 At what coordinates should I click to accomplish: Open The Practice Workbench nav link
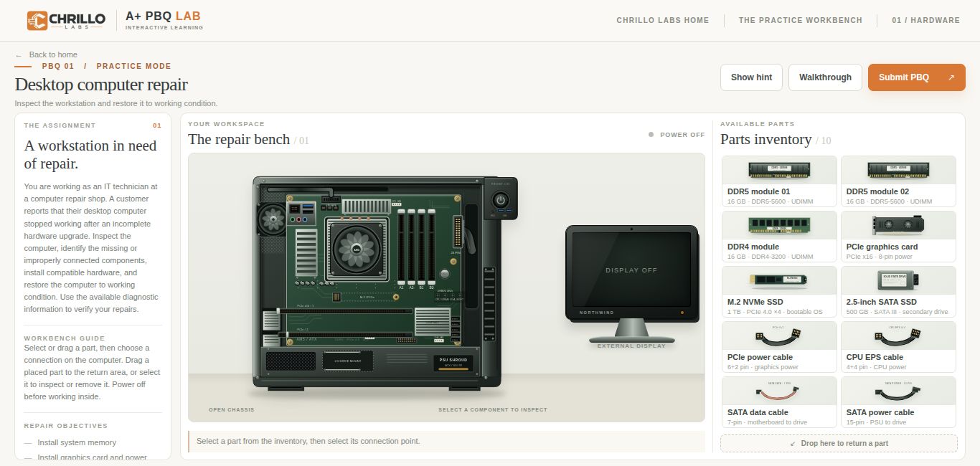click(801, 20)
